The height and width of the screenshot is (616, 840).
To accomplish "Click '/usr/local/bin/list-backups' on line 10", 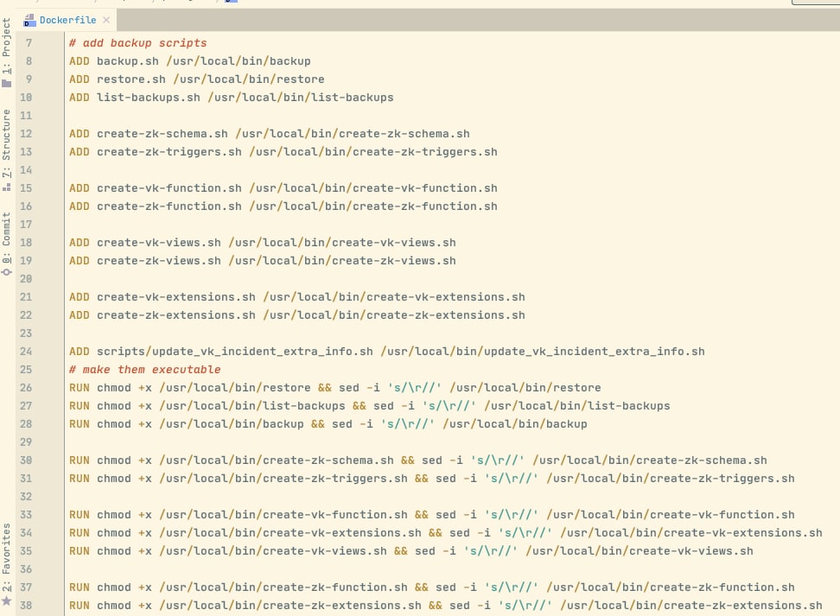I will coord(301,98).
